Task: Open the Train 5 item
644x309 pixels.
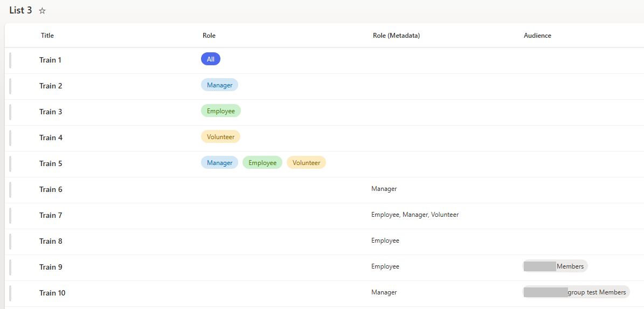Action: (51, 163)
